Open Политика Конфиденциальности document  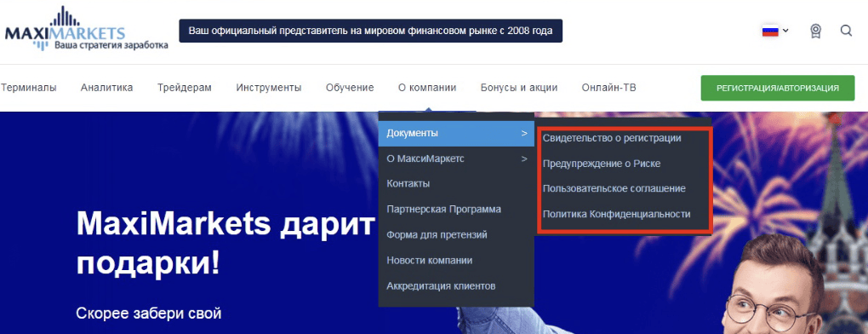point(616,215)
